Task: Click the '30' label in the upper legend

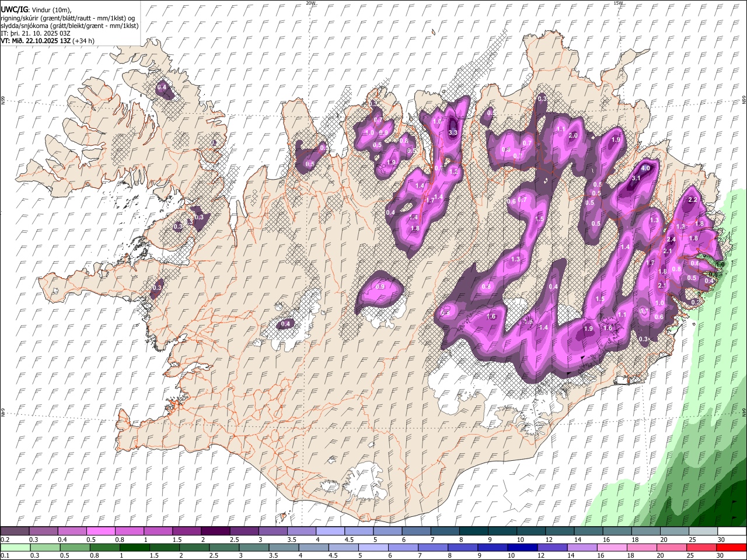Action: [721, 540]
